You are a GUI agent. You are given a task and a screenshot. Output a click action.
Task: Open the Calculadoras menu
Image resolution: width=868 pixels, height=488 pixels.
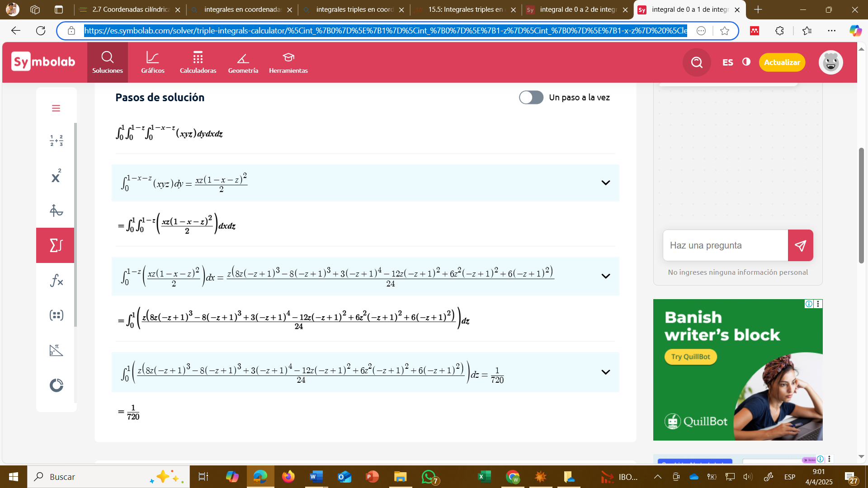[198, 62]
